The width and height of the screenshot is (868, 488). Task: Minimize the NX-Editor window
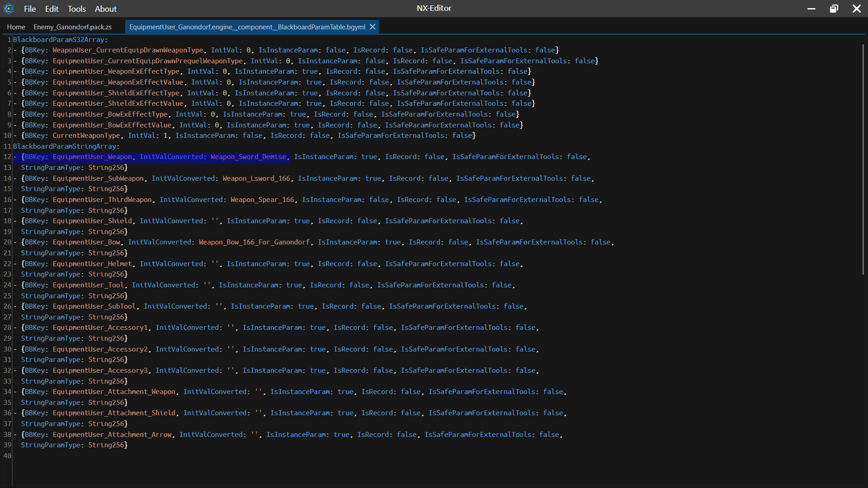coord(811,9)
